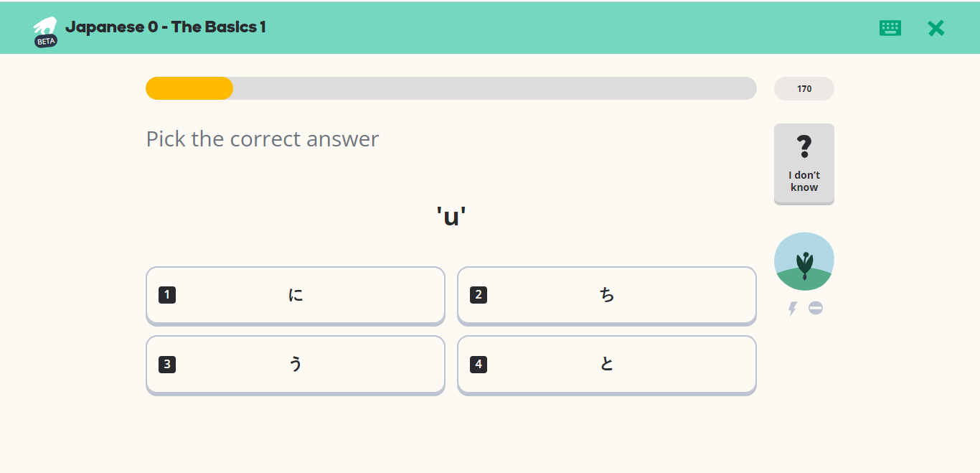Pick the answer う
This screenshot has width=980, height=473.
(296, 364)
